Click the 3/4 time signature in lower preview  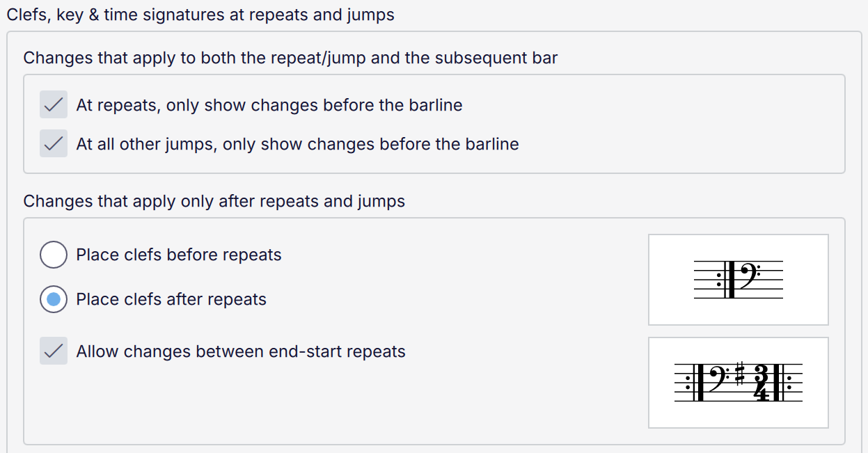762,382
